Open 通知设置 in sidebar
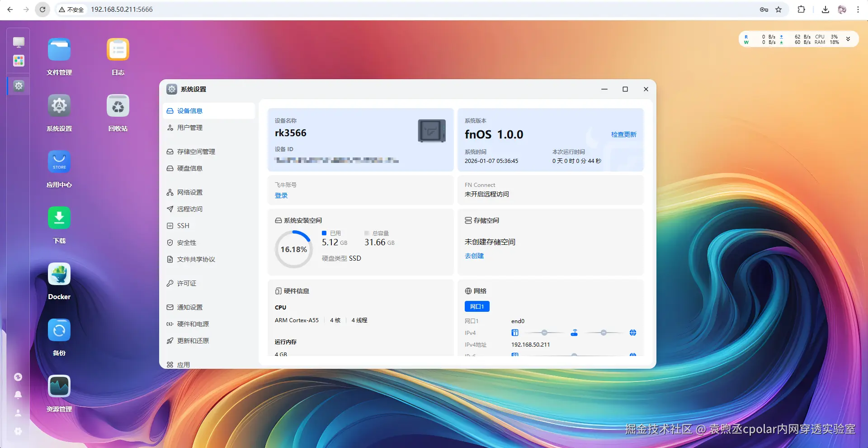The height and width of the screenshot is (448, 868). (x=209, y=307)
